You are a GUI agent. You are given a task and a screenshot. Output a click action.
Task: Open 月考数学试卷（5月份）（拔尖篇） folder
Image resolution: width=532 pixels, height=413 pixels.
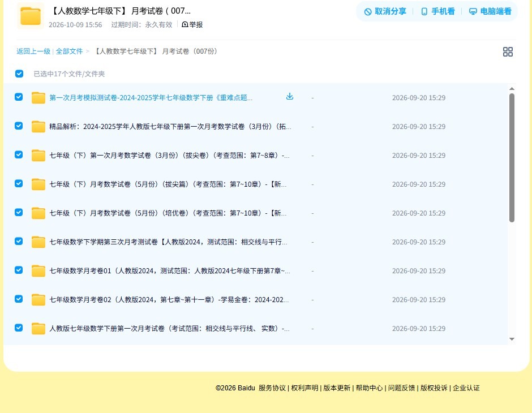tap(168, 184)
